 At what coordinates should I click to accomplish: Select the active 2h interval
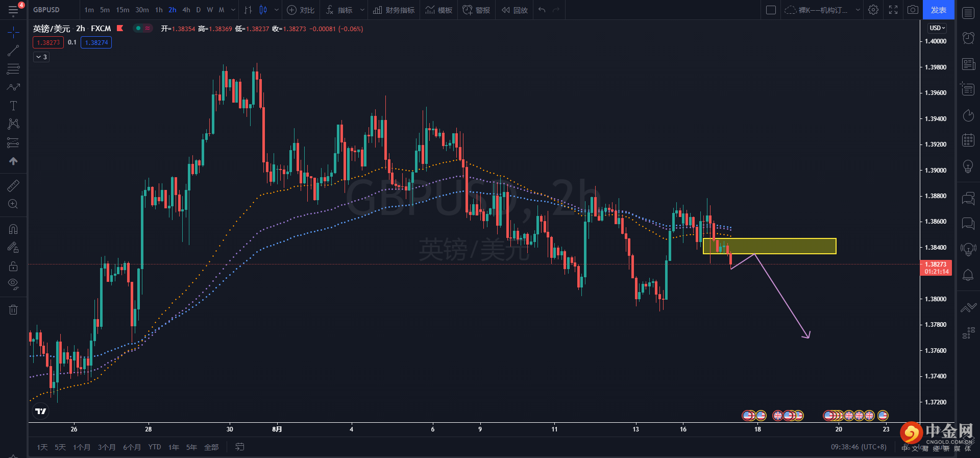tap(173, 10)
